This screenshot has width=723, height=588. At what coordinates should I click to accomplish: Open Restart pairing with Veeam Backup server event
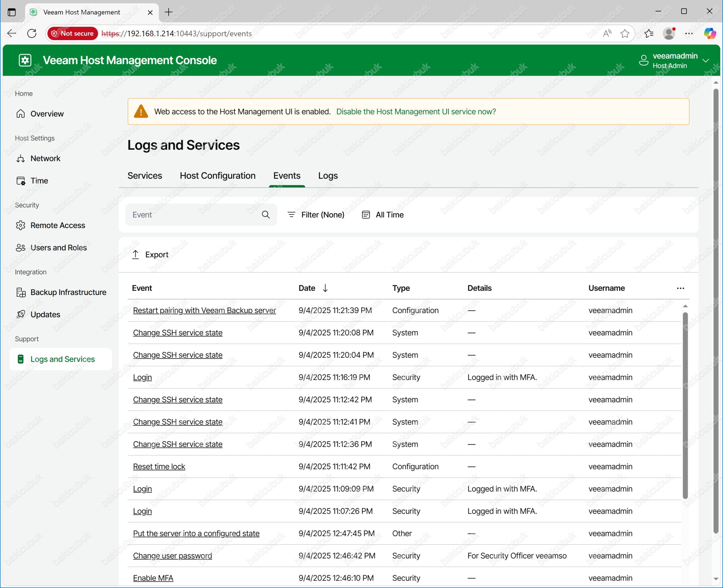(204, 310)
